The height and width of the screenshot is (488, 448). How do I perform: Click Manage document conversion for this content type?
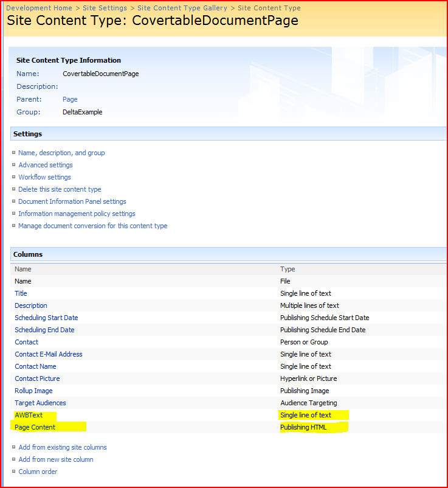pyautogui.click(x=92, y=226)
